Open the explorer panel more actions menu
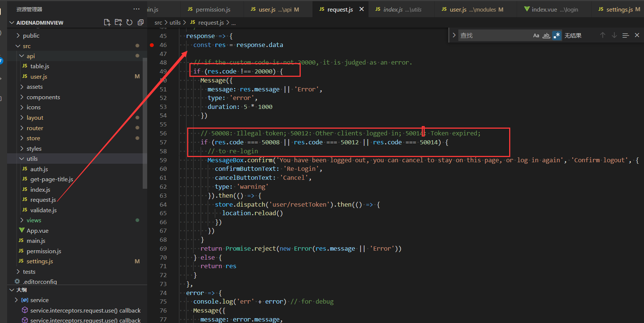This screenshot has height=323, width=644. tap(136, 9)
